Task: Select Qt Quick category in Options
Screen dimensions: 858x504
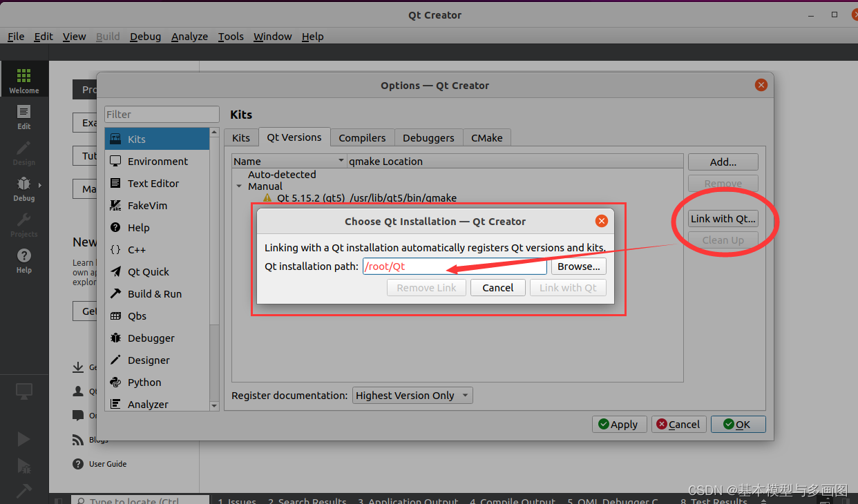Action: click(157, 271)
